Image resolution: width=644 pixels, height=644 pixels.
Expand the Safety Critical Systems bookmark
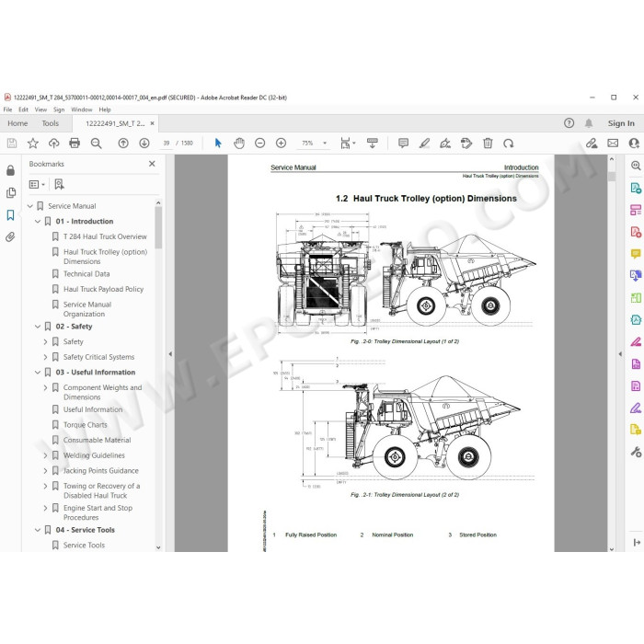coord(45,357)
